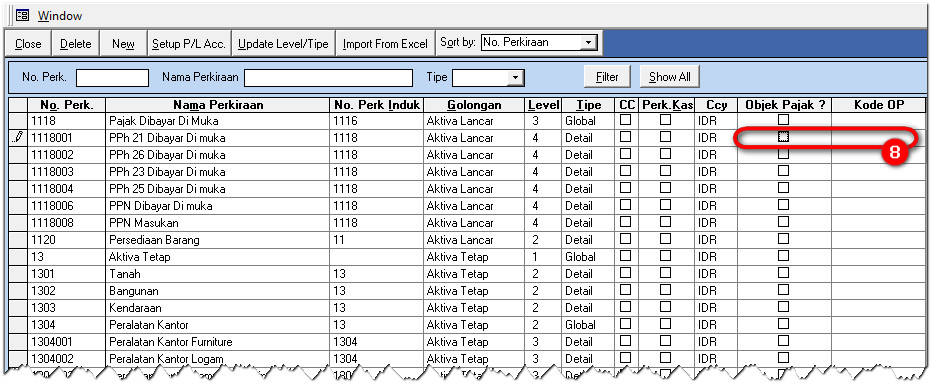Select cell "Persediaan Barang"
This screenshot has height=389, width=931.
218,241
